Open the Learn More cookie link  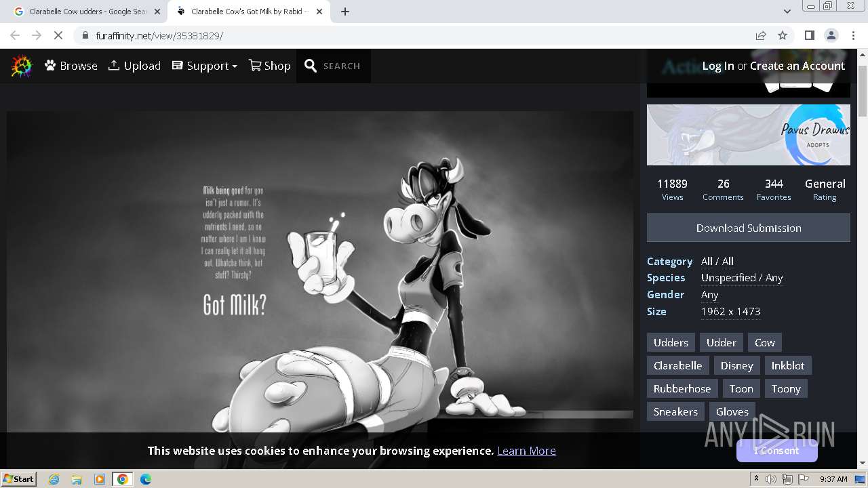coord(526,451)
